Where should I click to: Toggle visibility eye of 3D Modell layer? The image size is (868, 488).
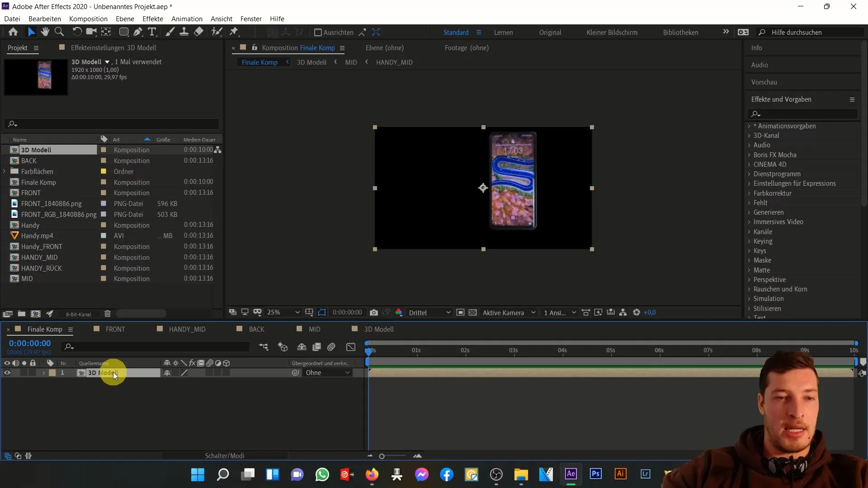(x=7, y=373)
